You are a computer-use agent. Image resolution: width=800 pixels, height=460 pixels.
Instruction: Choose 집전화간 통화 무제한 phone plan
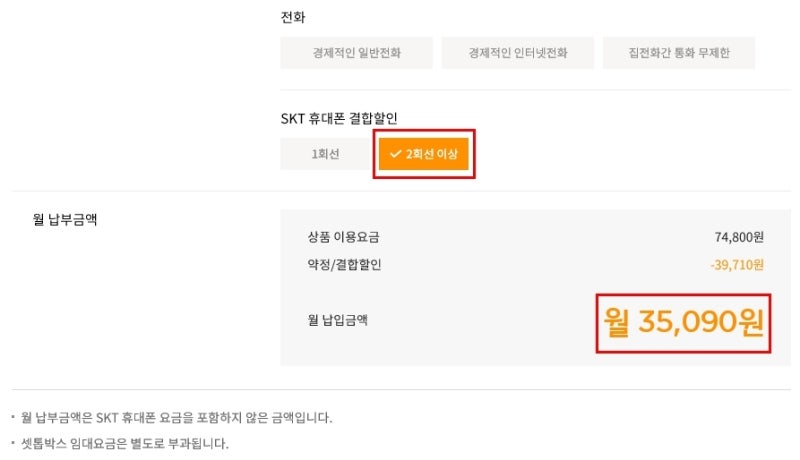point(679,53)
